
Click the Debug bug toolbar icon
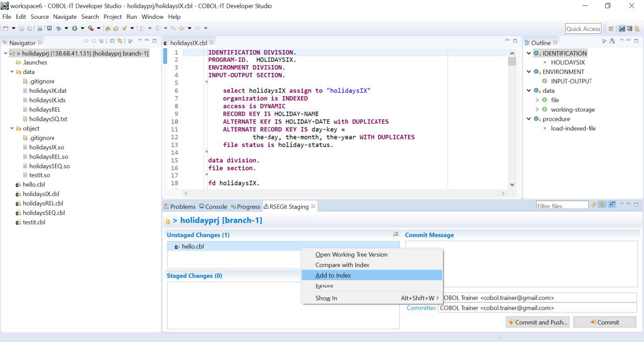[x=59, y=28]
